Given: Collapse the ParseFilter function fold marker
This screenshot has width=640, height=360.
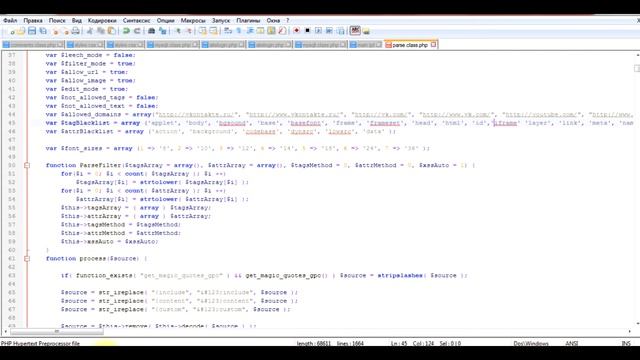Looking at the screenshot, I should tap(27, 165).
